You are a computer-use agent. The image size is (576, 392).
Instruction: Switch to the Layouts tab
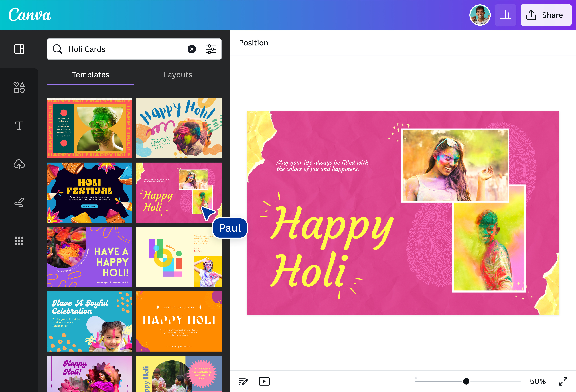pyautogui.click(x=178, y=75)
